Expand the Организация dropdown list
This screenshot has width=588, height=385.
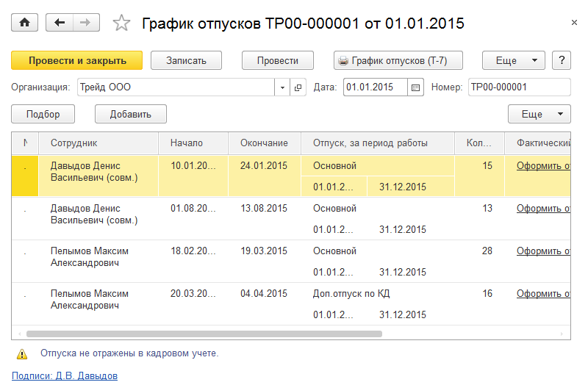pyautogui.click(x=283, y=87)
